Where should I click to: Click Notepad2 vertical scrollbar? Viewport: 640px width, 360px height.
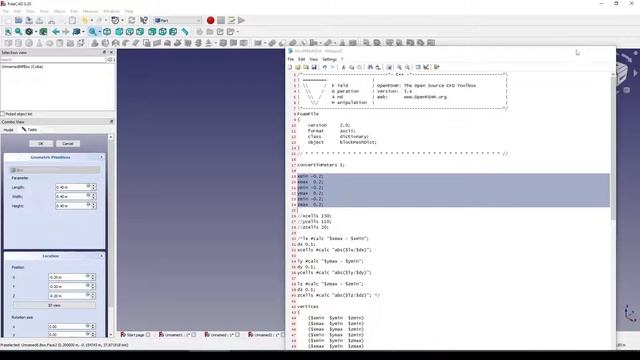[x=613, y=147]
